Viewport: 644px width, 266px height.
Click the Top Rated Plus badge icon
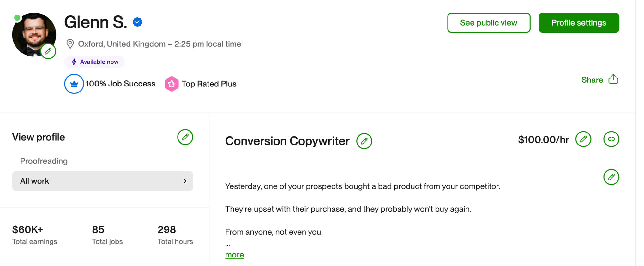[x=172, y=84]
